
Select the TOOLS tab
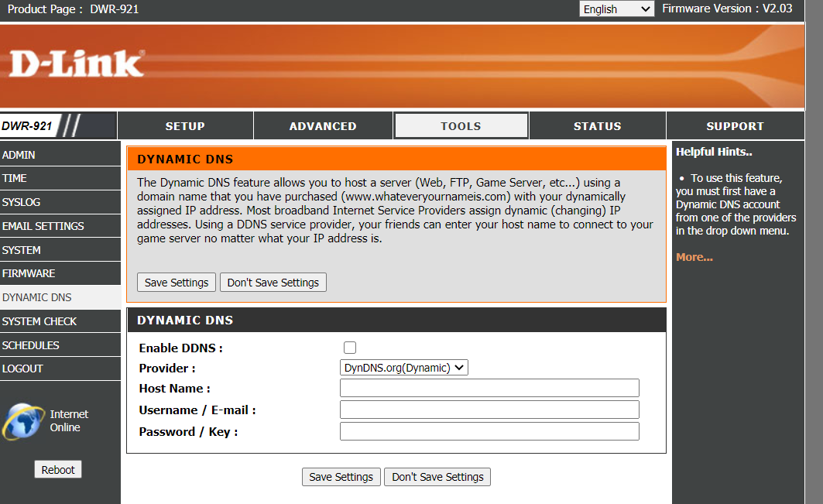(x=461, y=126)
